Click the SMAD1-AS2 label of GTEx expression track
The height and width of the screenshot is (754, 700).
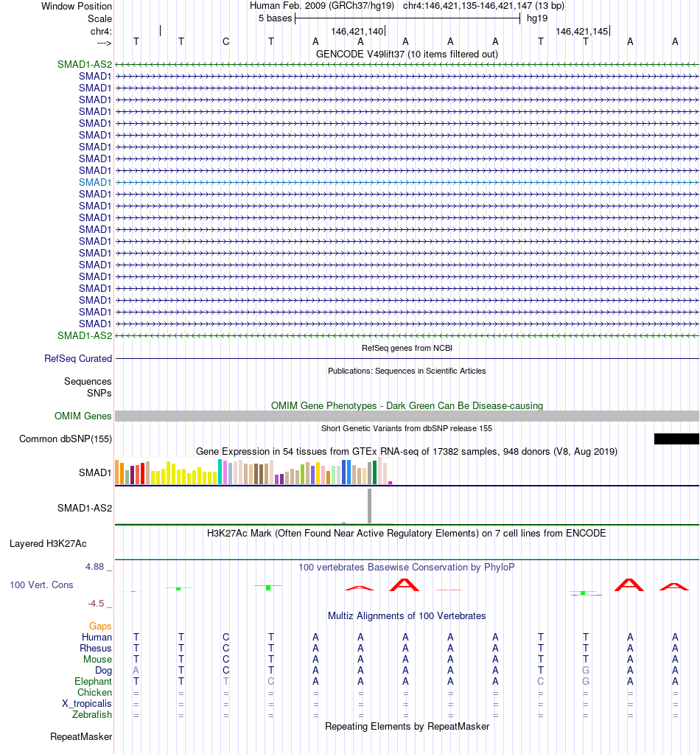[x=85, y=509]
